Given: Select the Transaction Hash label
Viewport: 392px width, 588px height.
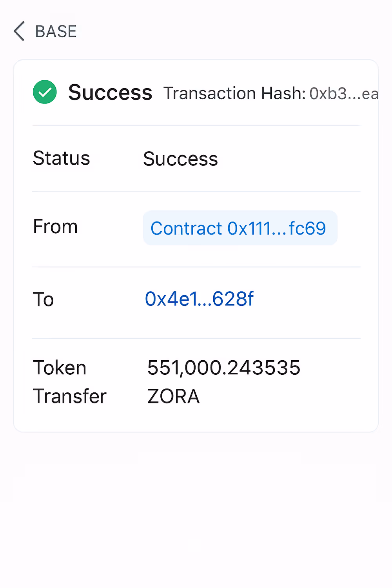Looking at the screenshot, I should [234, 94].
